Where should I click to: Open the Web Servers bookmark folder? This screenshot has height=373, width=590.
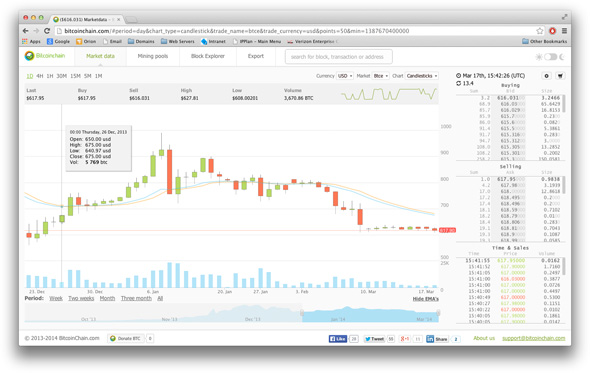178,41
